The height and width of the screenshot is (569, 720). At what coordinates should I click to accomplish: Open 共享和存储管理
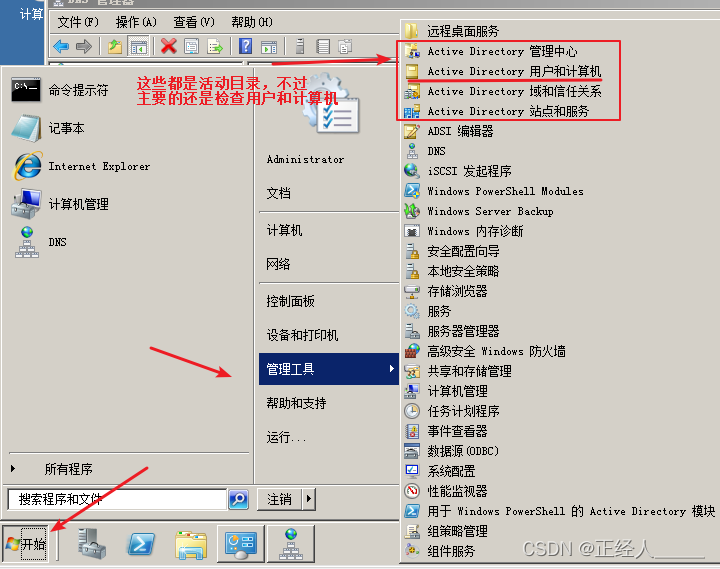tap(458, 371)
